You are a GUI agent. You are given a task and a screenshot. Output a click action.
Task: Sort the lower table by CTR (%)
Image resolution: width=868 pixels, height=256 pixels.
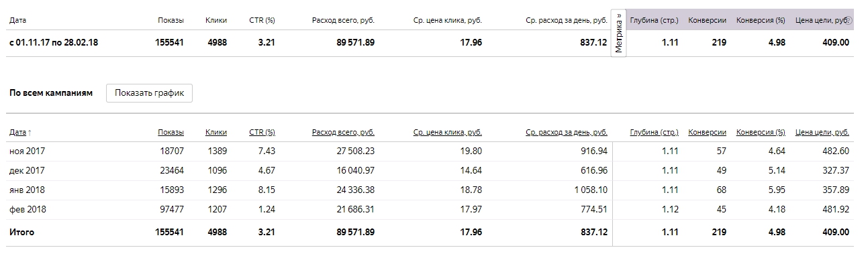pos(262,132)
